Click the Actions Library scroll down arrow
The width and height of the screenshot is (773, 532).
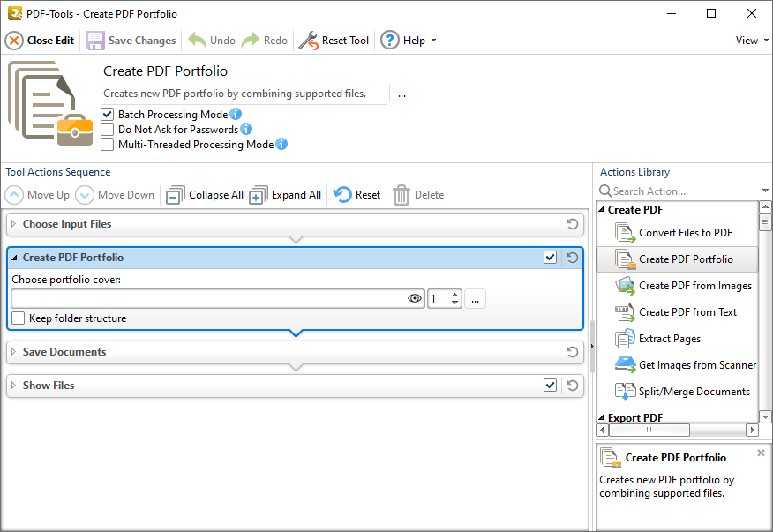(x=765, y=417)
